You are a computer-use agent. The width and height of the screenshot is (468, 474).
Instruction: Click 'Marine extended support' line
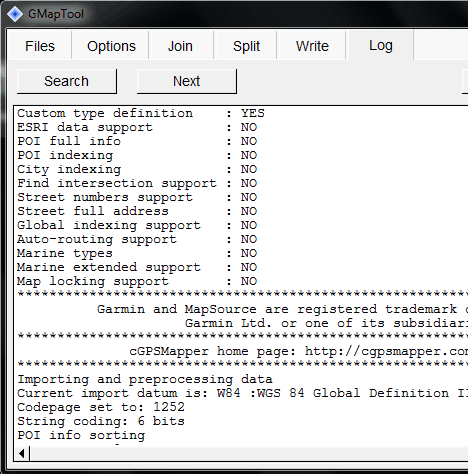pos(137,267)
